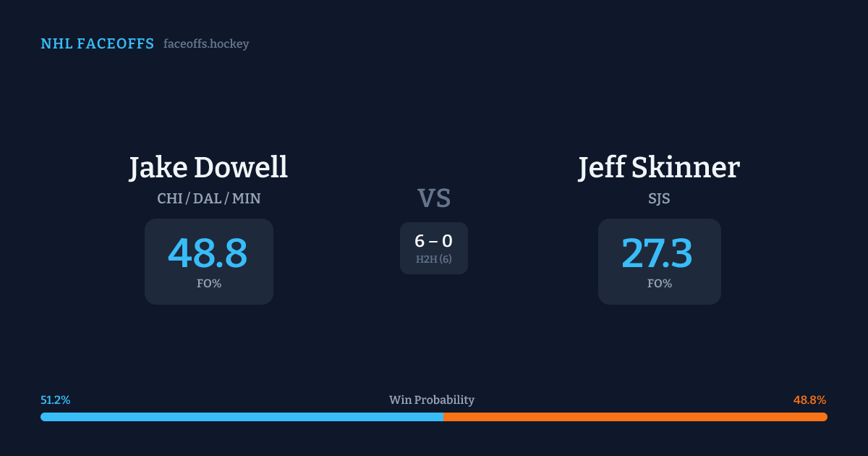
Task: Click the NHL FACEOFFS header title
Action: click(97, 44)
